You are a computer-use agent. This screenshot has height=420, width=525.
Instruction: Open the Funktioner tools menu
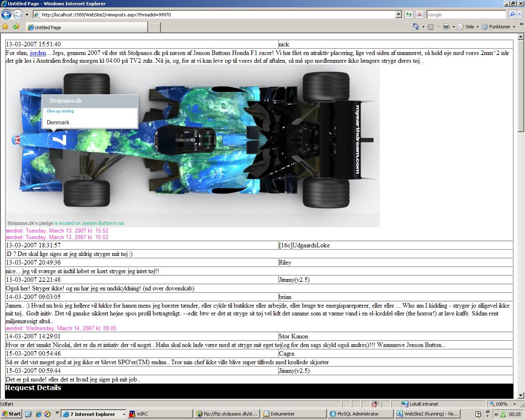pyautogui.click(x=499, y=27)
